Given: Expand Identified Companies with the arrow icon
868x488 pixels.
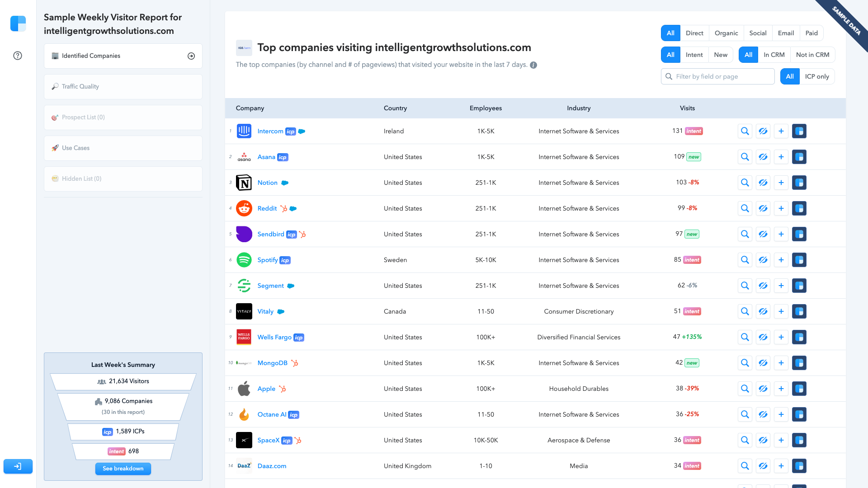Looking at the screenshot, I should (x=191, y=56).
